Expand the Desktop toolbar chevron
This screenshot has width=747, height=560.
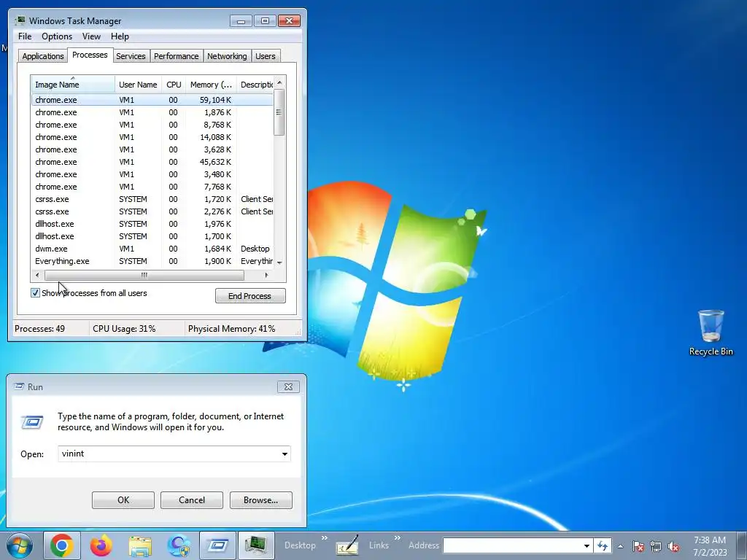(x=325, y=538)
